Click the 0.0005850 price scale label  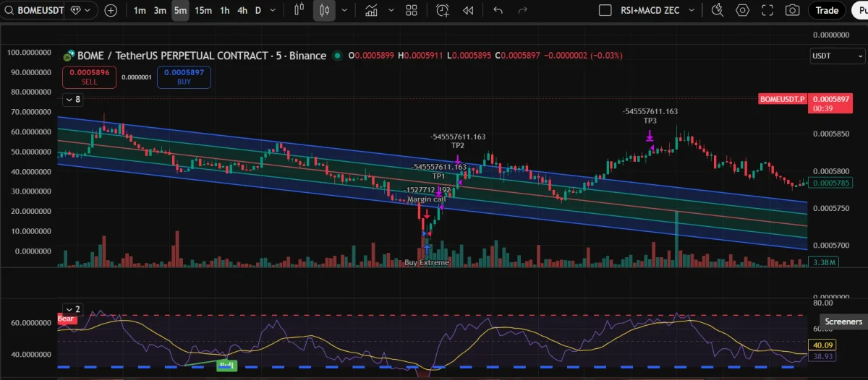(x=832, y=134)
